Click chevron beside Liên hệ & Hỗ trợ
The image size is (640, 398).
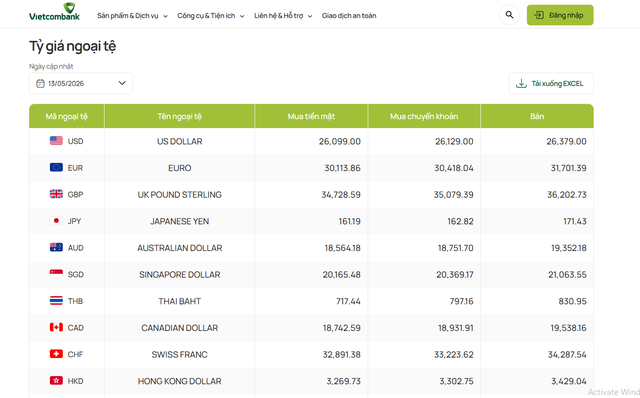[x=310, y=16]
